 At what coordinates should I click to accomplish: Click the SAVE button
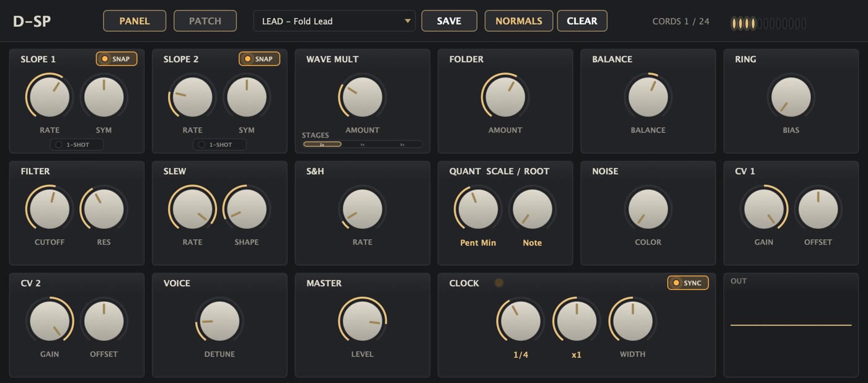click(x=449, y=20)
